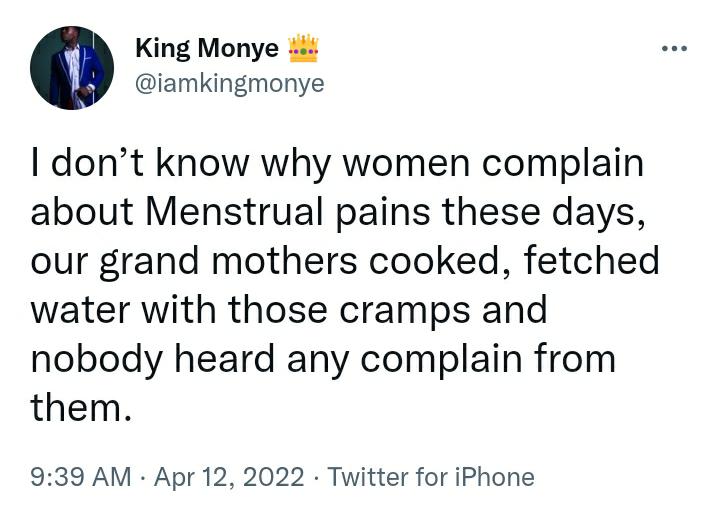Open the @iamkingmonye handle link
Viewport: 720px width, 511px height.
tap(230, 84)
